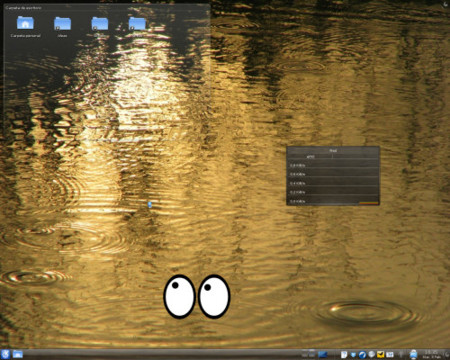450x360 pixels.
Task: Open the clipboard tray icon
Action: pyautogui.click(x=344, y=355)
